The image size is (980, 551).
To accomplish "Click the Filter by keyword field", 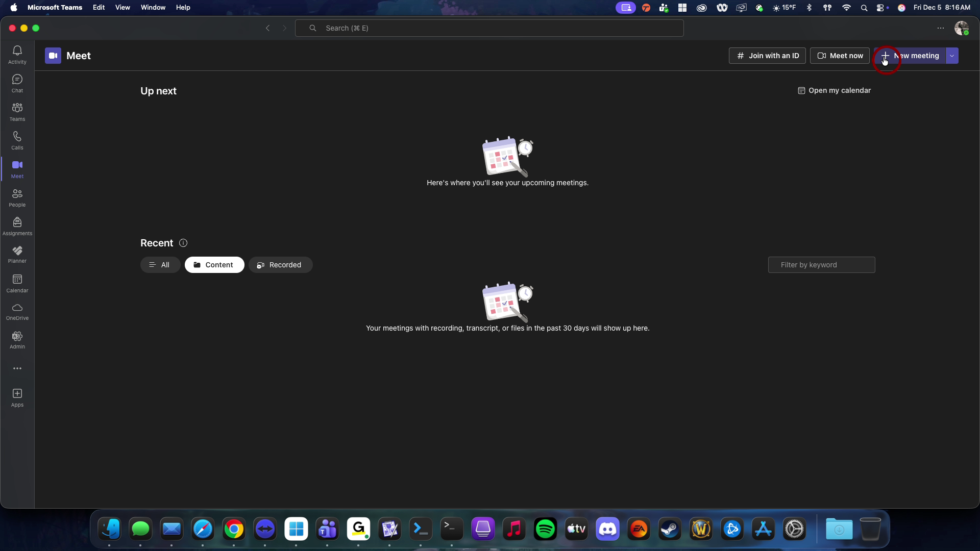I will tap(821, 265).
